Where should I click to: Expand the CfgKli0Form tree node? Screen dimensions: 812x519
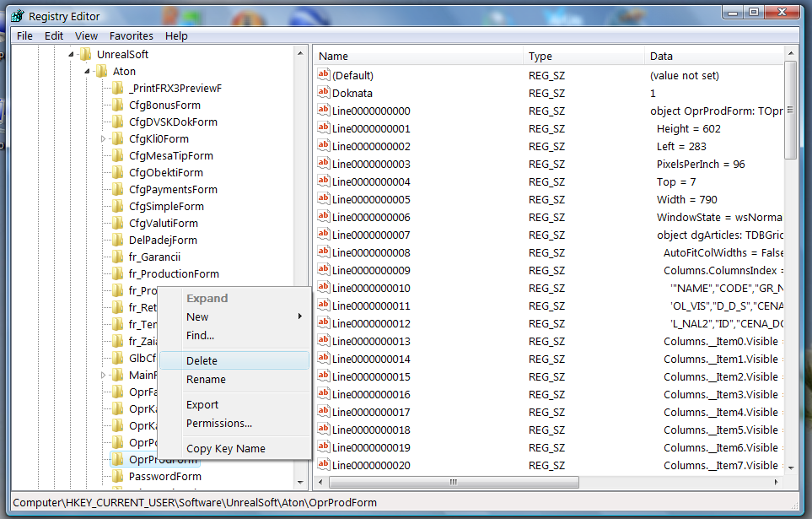(x=101, y=138)
